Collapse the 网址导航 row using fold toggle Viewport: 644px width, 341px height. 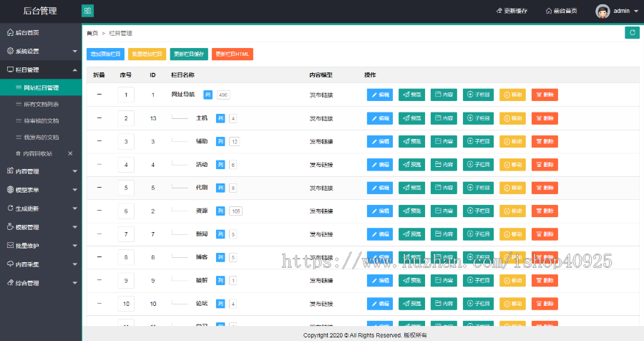(x=99, y=95)
